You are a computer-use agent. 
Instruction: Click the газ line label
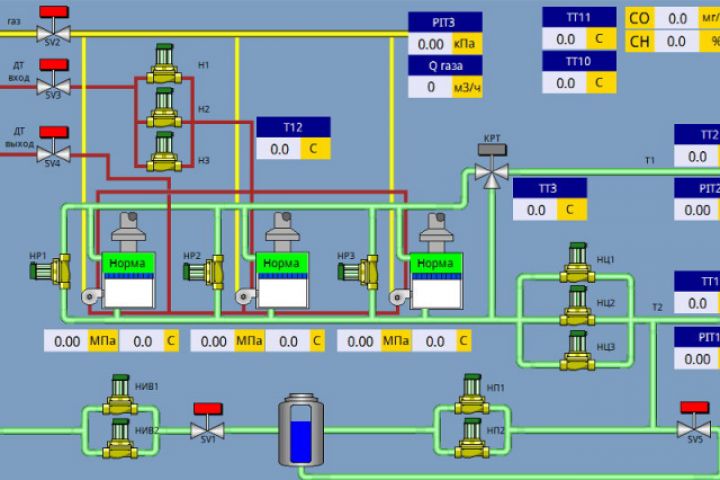(14, 21)
